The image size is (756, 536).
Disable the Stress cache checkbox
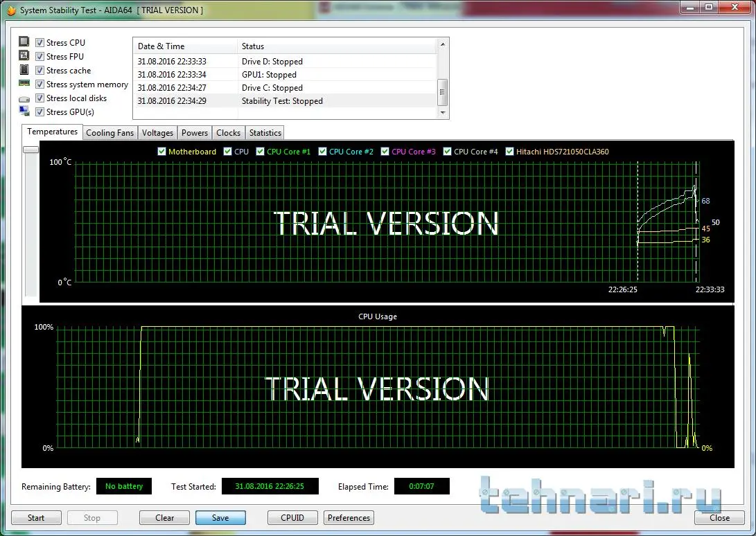tap(40, 71)
